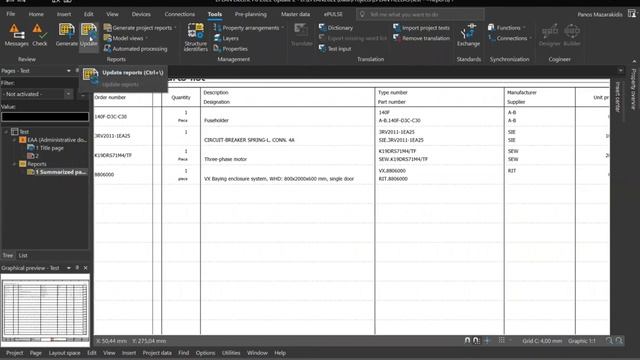Screen dimensions: 640x360
Task: Open Layers management
Action: click(x=226, y=38)
